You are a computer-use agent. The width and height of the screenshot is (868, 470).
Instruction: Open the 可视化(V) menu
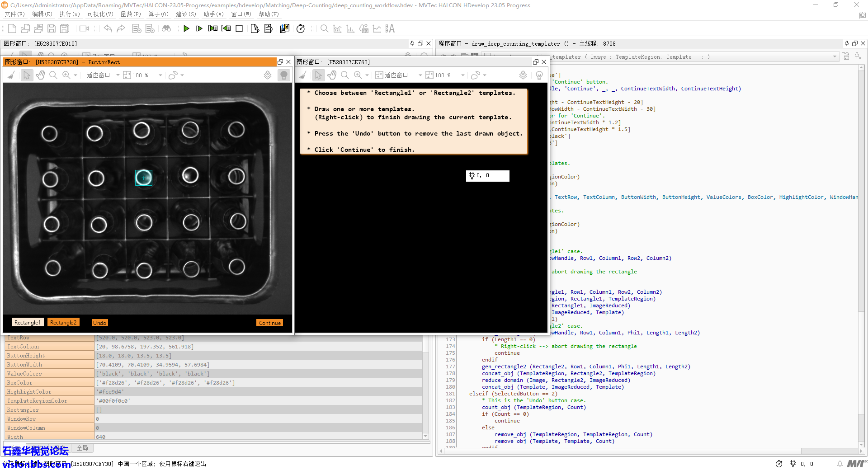pos(100,14)
